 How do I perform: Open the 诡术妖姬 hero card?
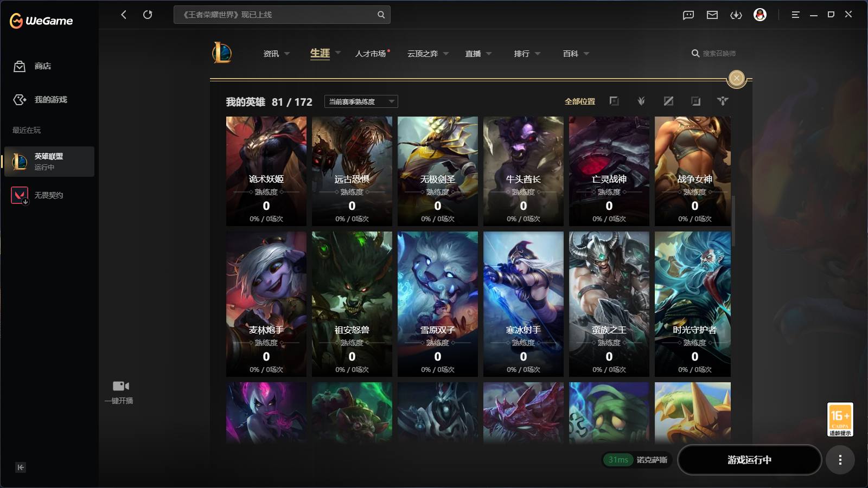[x=266, y=171]
